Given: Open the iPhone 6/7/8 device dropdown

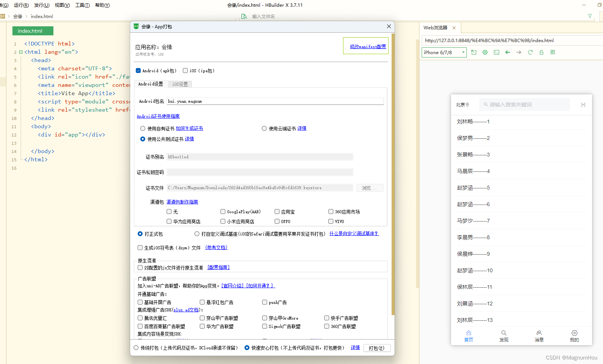Looking at the screenshot, I should pos(444,52).
